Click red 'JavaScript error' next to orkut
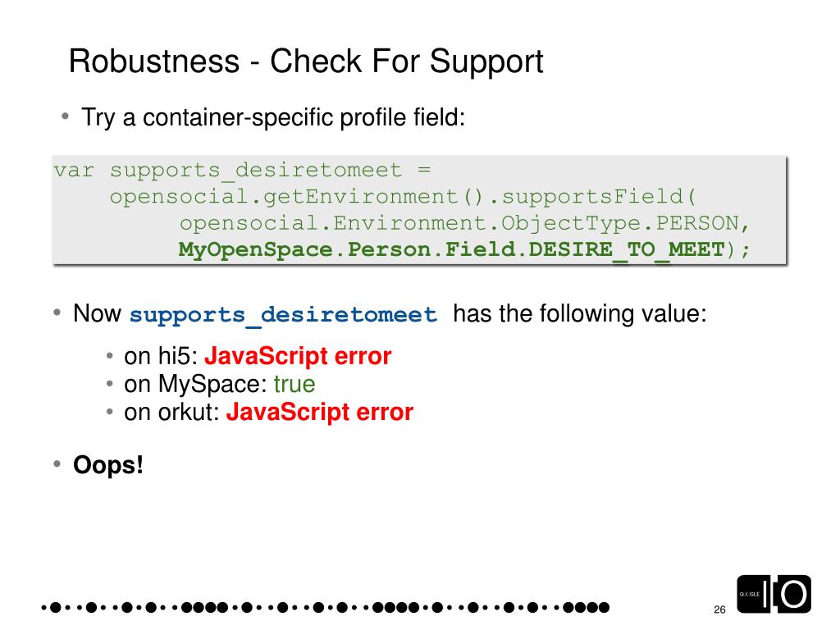The image size is (840, 630). [319, 412]
